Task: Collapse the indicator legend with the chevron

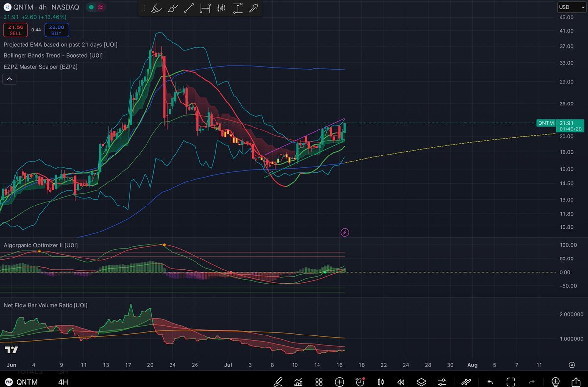Action: 9,78
